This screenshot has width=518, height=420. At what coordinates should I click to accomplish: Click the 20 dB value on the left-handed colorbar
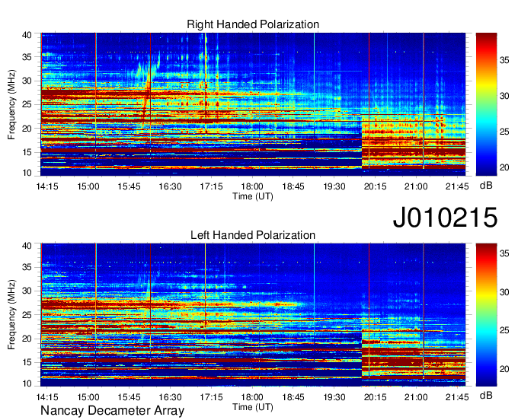[x=504, y=369]
